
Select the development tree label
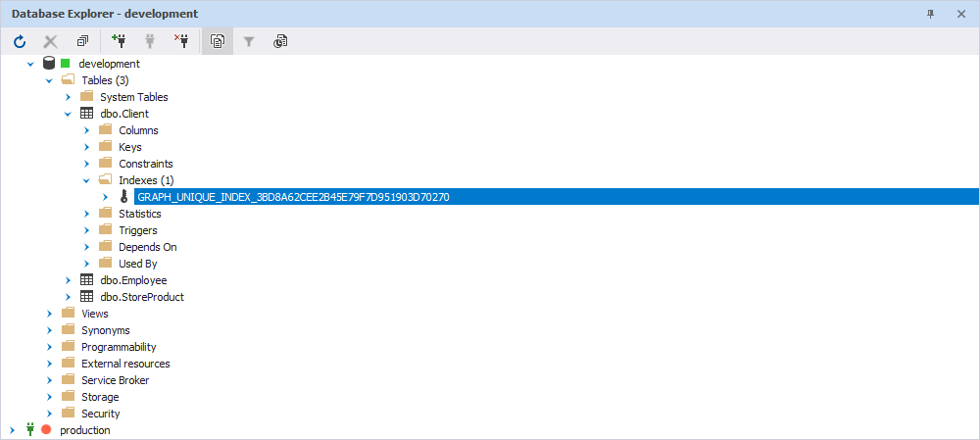coord(110,64)
